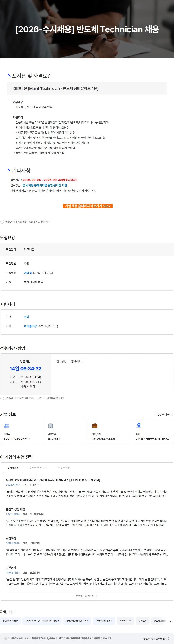Select the 설비엔지니어 tag
The width and height of the screenshot is (174, 644).
(x=125, y=621)
